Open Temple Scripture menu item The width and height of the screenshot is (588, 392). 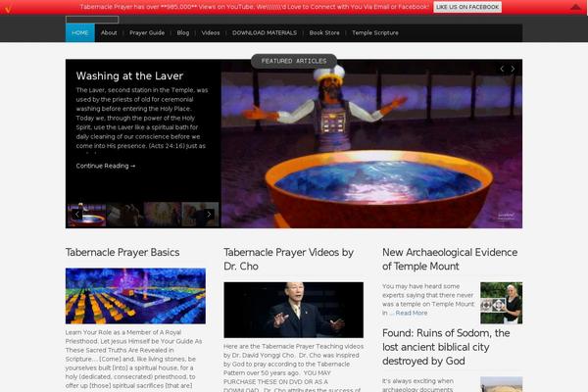click(375, 33)
